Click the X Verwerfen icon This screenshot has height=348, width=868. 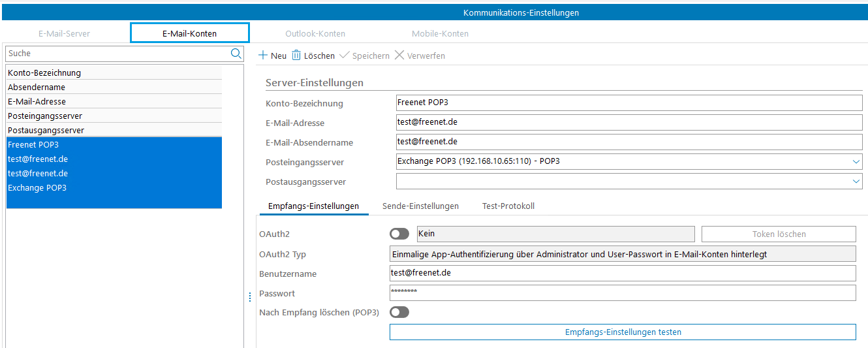point(399,55)
